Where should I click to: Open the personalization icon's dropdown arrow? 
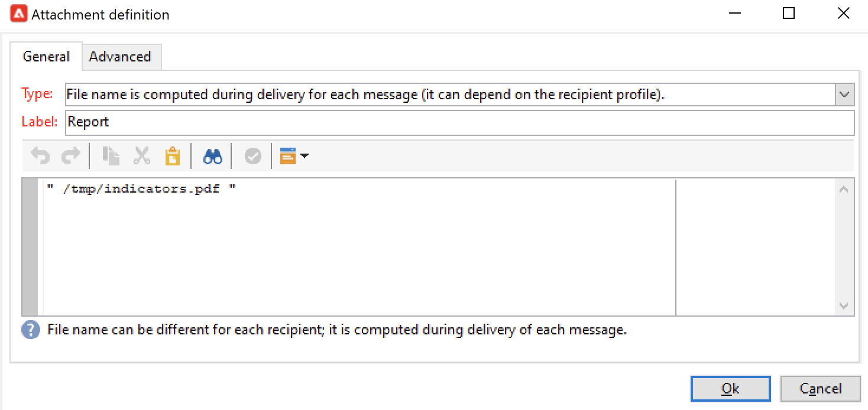click(305, 157)
